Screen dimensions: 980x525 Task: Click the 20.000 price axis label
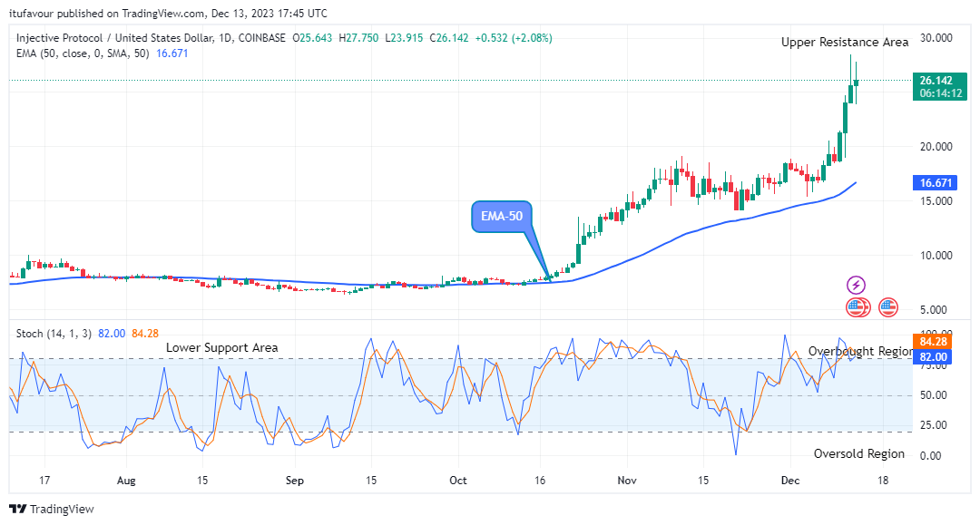936,147
